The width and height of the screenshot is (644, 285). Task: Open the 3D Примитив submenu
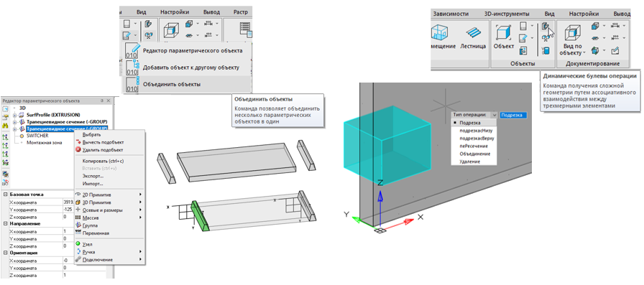pos(109,202)
